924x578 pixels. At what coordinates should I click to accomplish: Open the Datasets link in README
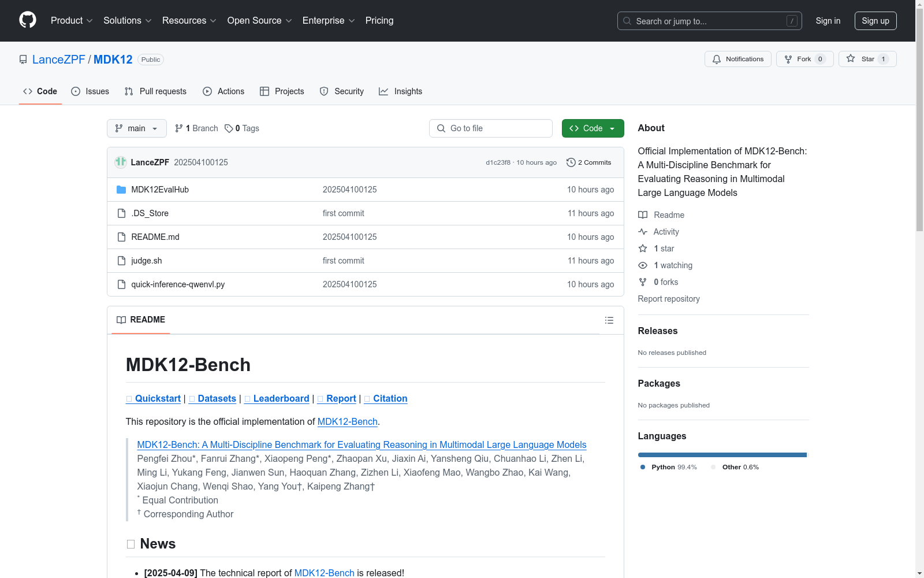[213, 399]
